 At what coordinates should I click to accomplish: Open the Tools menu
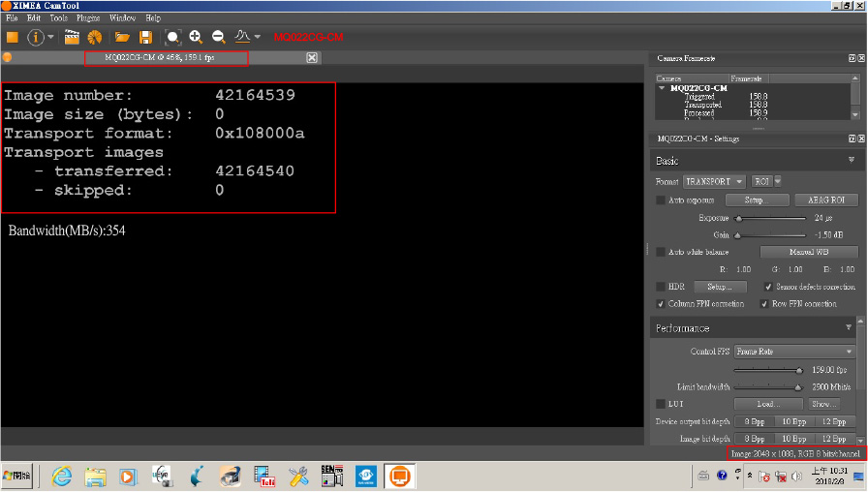pos(58,18)
